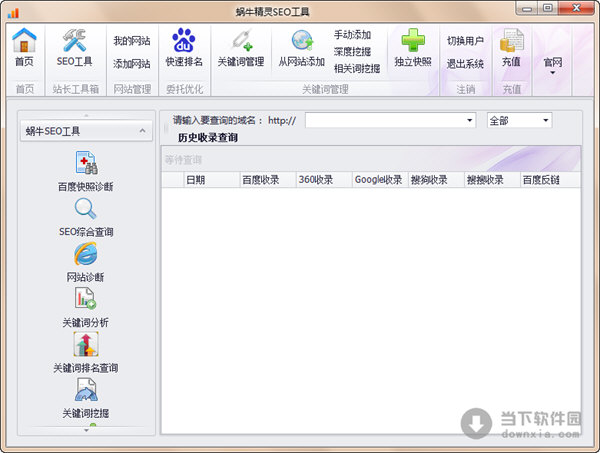The image size is (600, 453).
Task: Sort by 日期 column header
Action: (212, 180)
